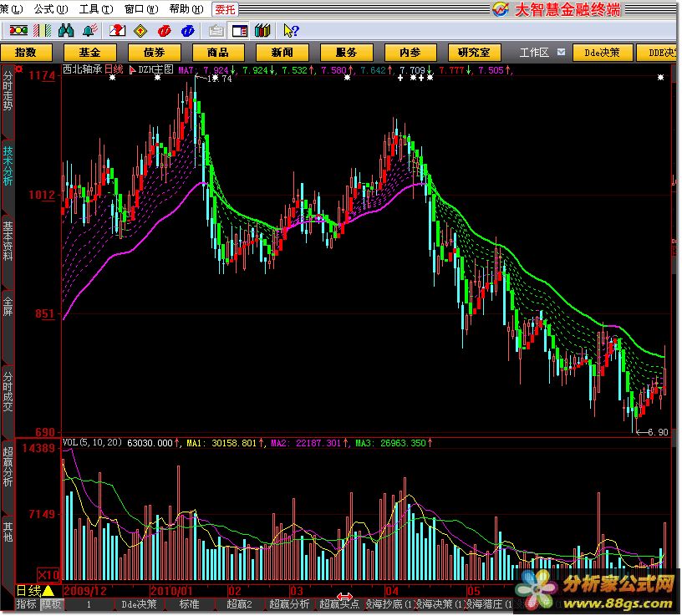The width and height of the screenshot is (682, 616).
Task: Click the VOL(5,10,20) indicator label
Action: point(93,443)
